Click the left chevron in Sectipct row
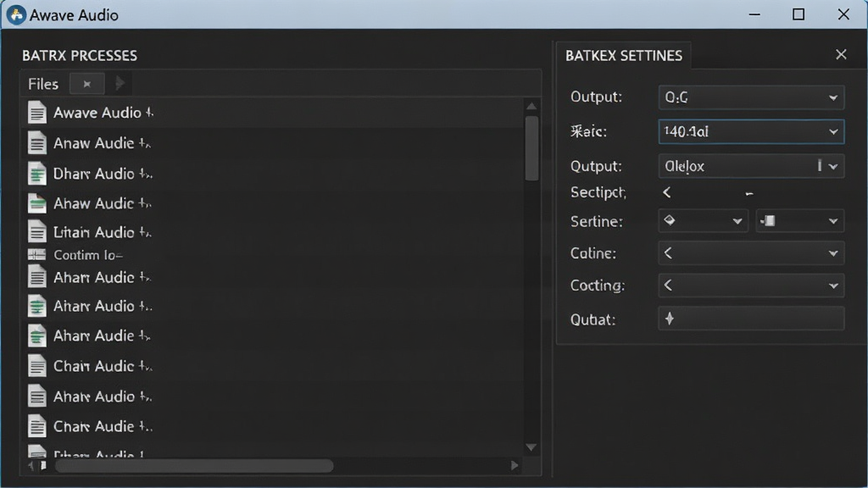 click(x=667, y=192)
